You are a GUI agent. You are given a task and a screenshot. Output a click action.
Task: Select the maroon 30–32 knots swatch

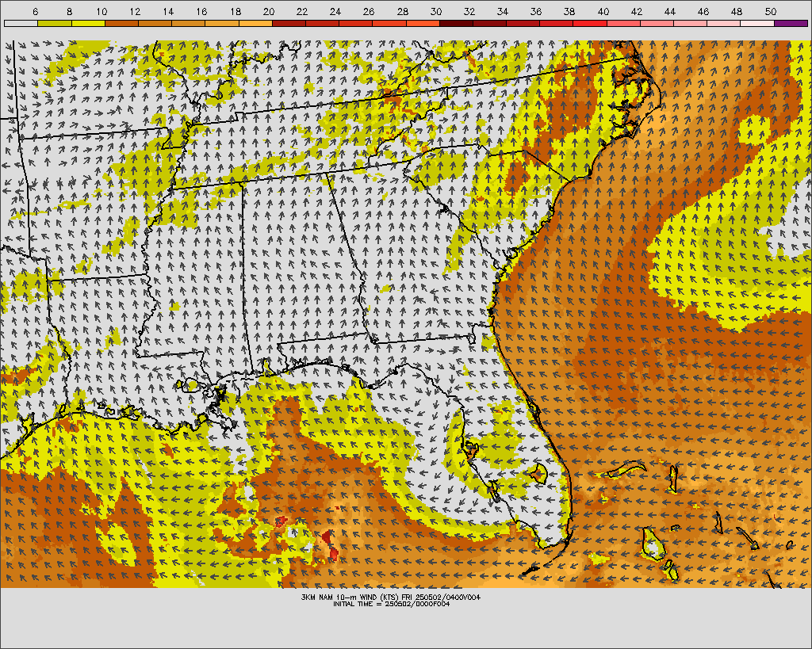[x=456, y=23]
